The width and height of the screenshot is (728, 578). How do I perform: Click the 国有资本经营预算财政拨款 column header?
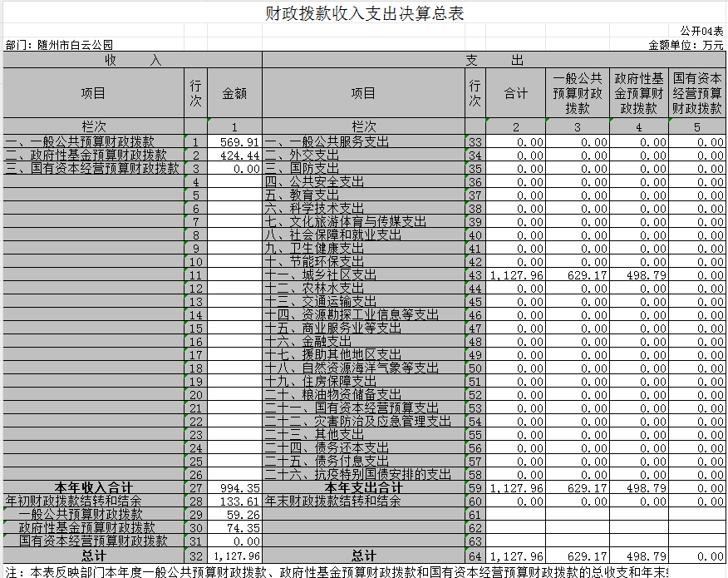click(697, 93)
